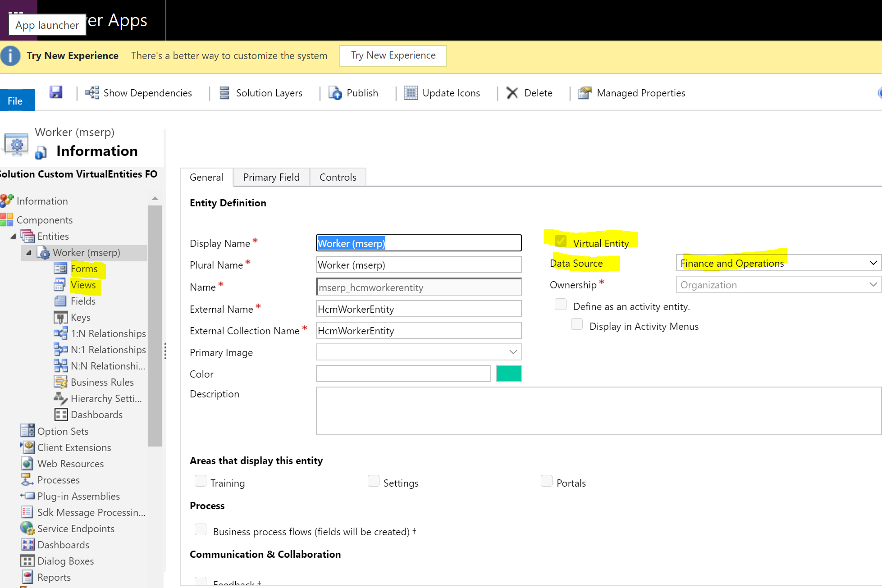Click the Update Icons toolbar icon
The height and width of the screenshot is (588, 882).
(411, 93)
